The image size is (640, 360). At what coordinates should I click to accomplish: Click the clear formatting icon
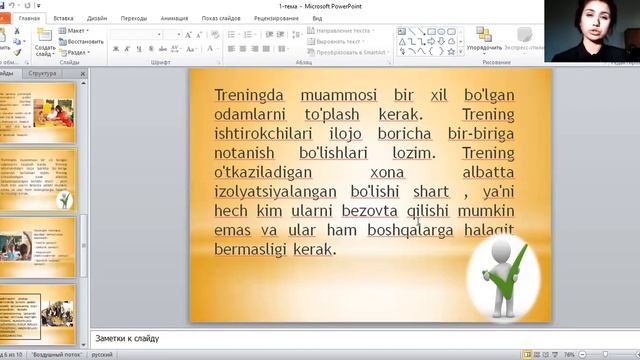pyautogui.click(x=215, y=35)
